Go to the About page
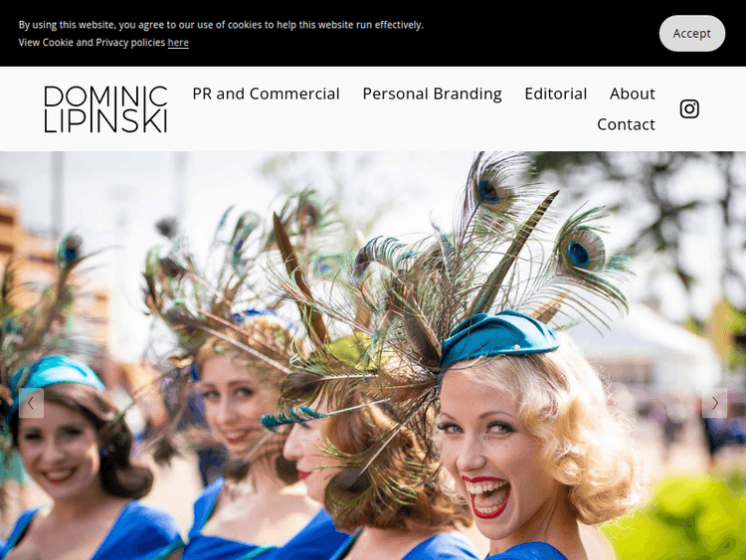This screenshot has width=746, height=560. click(633, 93)
